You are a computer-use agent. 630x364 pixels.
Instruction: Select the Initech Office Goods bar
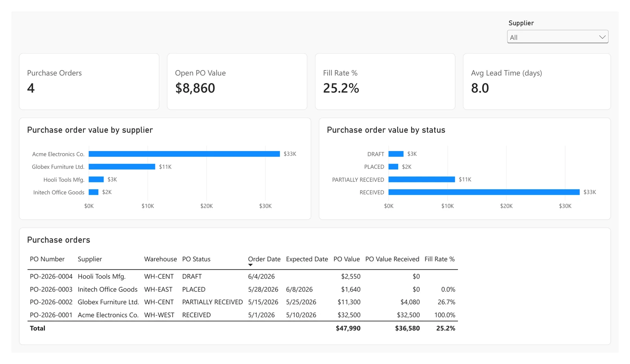94,192
